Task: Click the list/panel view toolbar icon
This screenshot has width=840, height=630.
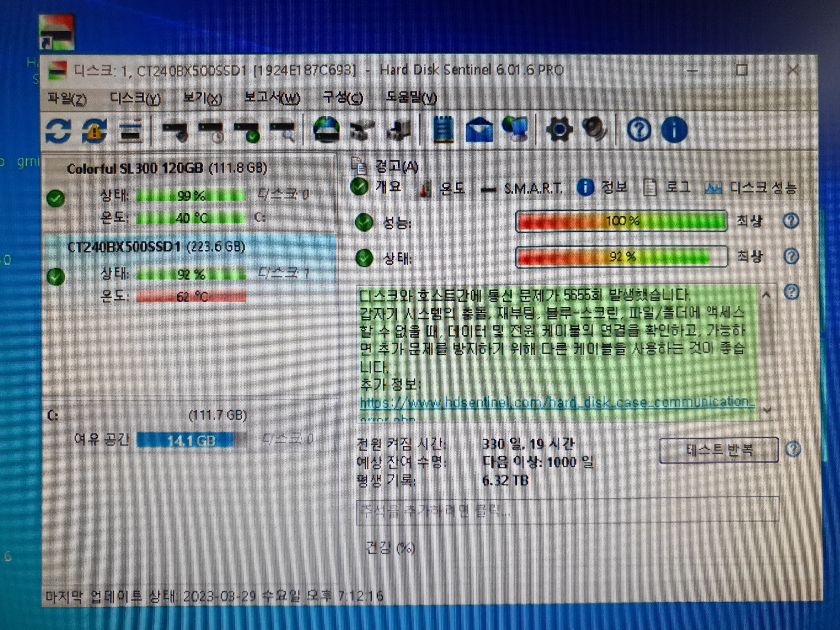Action: click(130, 131)
